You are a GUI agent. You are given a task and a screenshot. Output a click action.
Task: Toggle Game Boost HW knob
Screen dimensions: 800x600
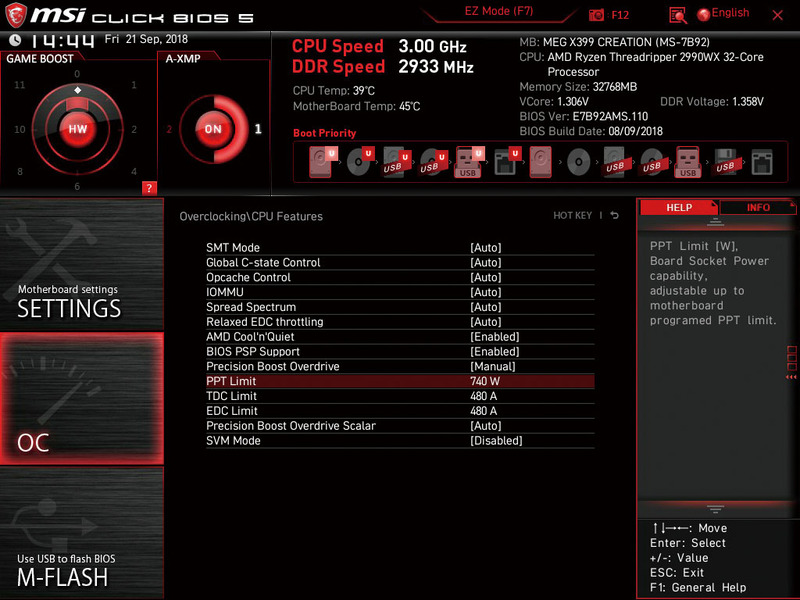pos(78,128)
